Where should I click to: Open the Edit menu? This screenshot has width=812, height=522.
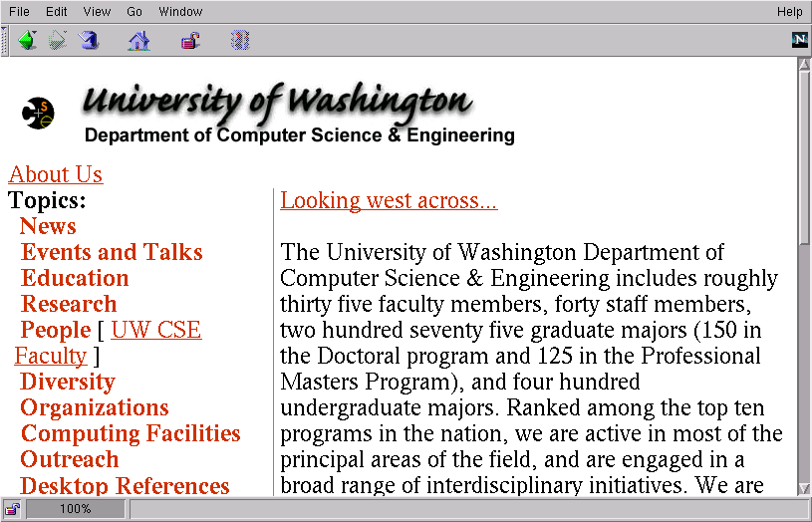[57, 11]
